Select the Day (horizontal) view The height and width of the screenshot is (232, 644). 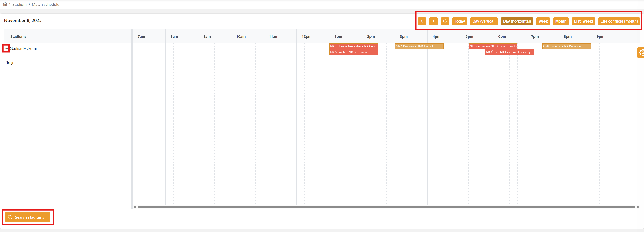517,21
